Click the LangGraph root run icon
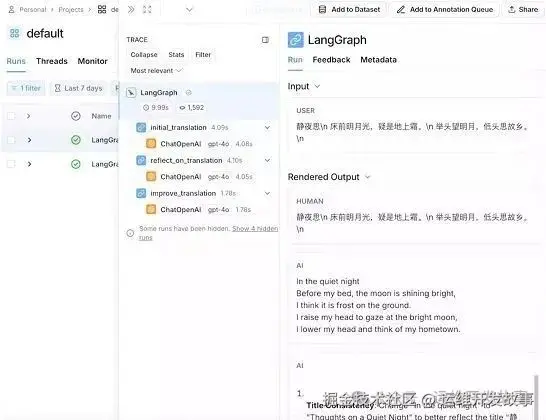 click(131, 93)
